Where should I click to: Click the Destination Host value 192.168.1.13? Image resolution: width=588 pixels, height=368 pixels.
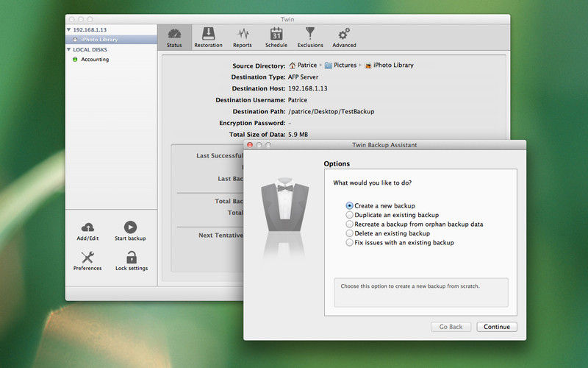tap(307, 88)
